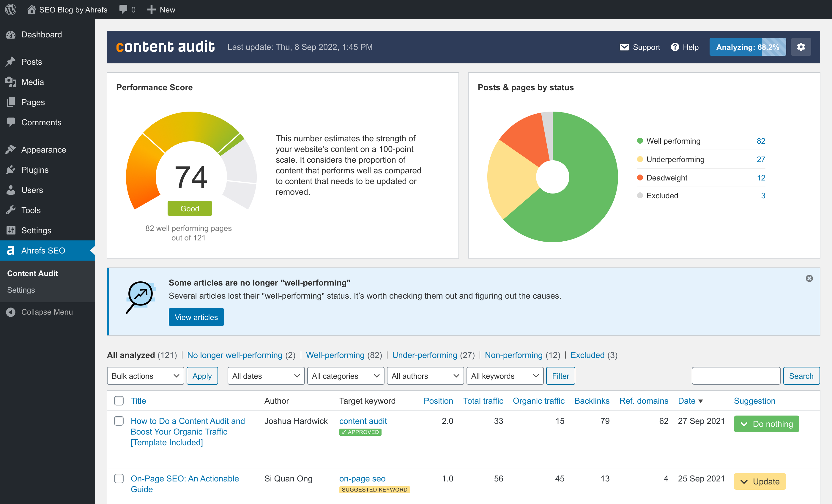Click the WordPress logo icon

coord(11,9)
